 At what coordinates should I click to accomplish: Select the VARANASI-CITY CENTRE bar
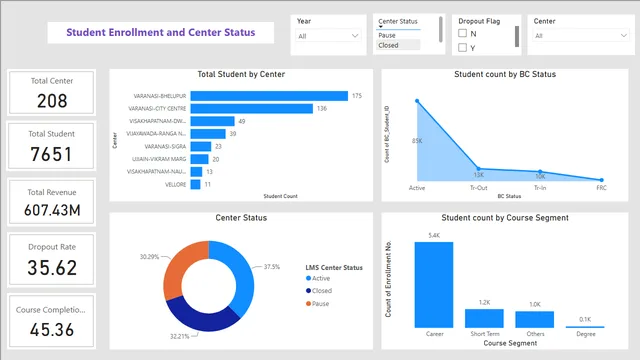[x=251, y=109]
